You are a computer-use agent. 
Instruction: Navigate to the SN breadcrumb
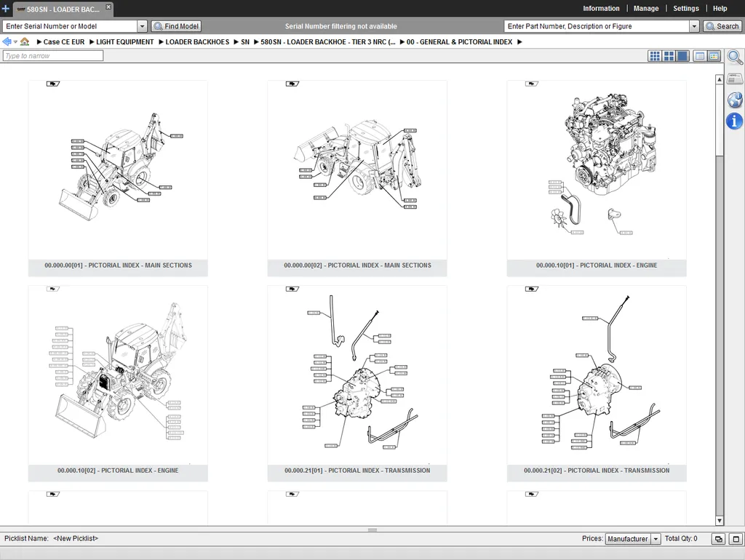point(245,41)
